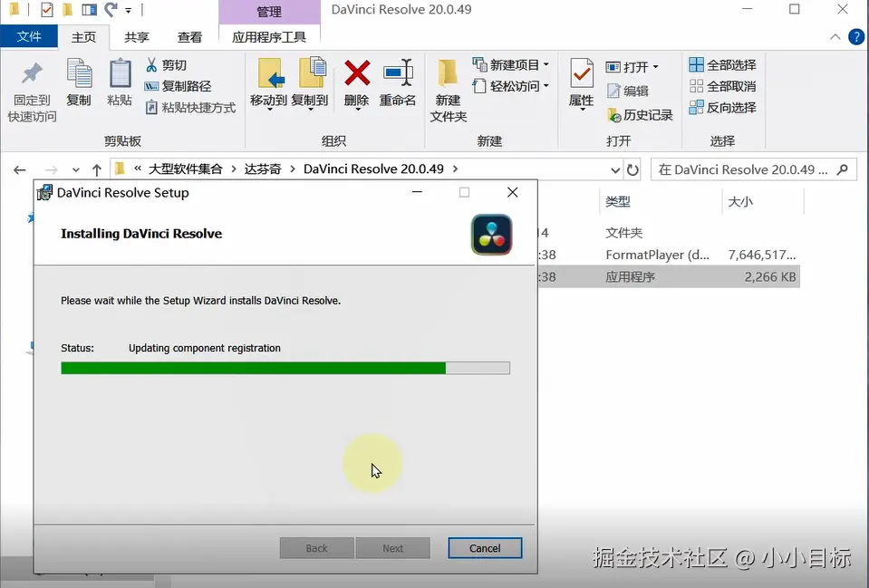This screenshot has height=588, width=869.
Task: Choose Copy path (复制路径)
Action: [178, 86]
